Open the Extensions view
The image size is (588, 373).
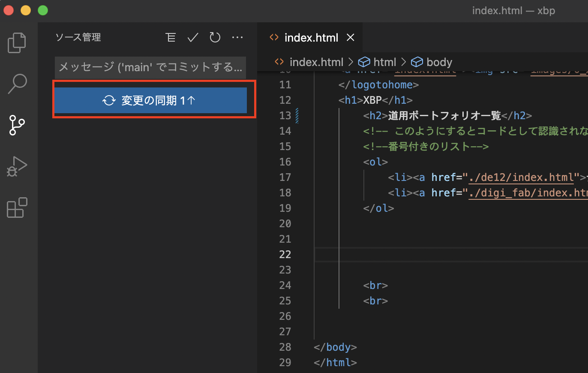click(x=17, y=208)
